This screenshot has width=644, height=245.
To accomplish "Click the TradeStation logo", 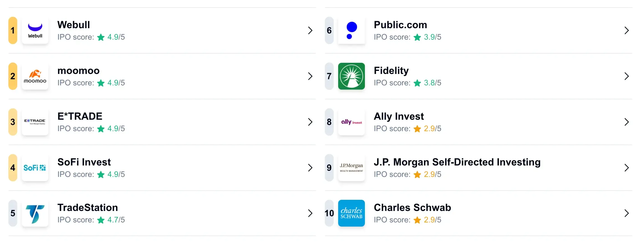I will (x=35, y=213).
